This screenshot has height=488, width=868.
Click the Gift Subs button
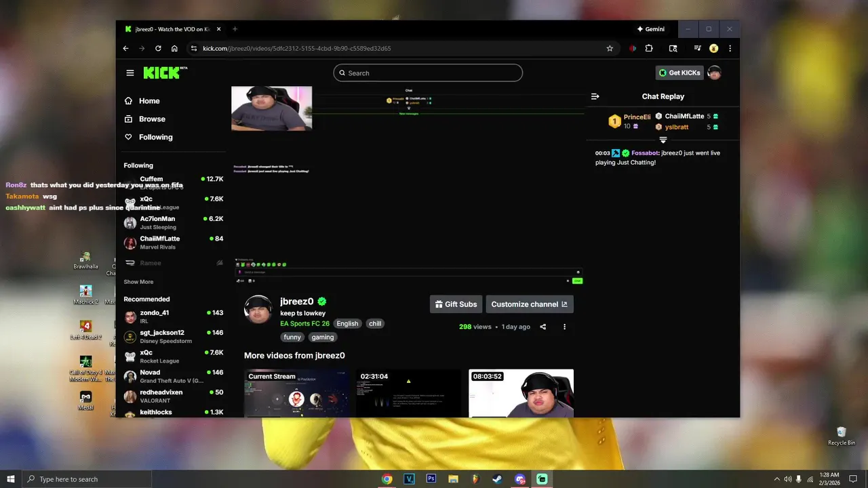pyautogui.click(x=456, y=304)
